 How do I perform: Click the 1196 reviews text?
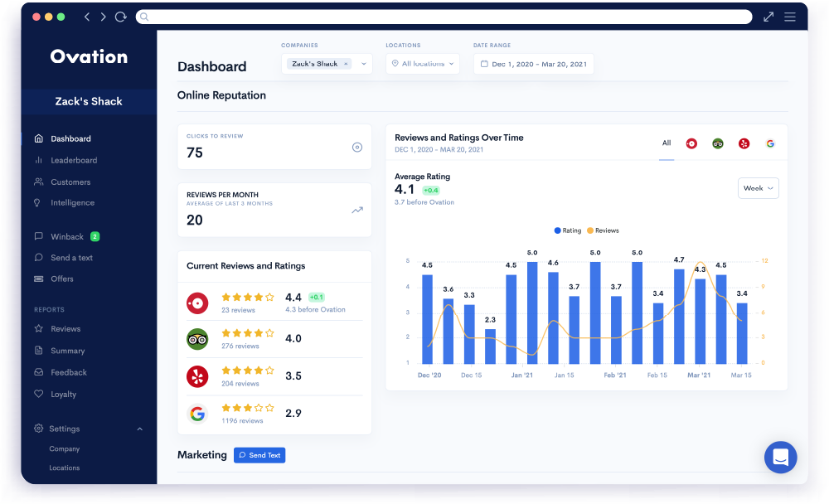click(242, 420)
